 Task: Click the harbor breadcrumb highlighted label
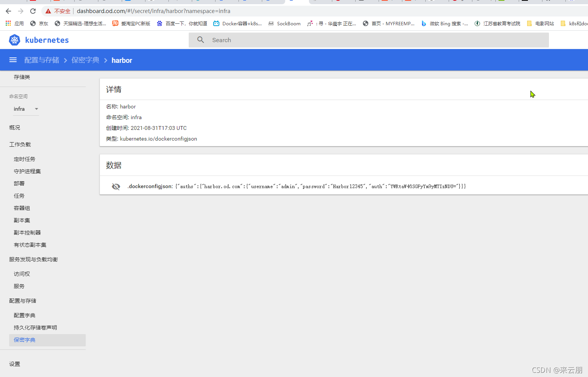coord(122,60)
